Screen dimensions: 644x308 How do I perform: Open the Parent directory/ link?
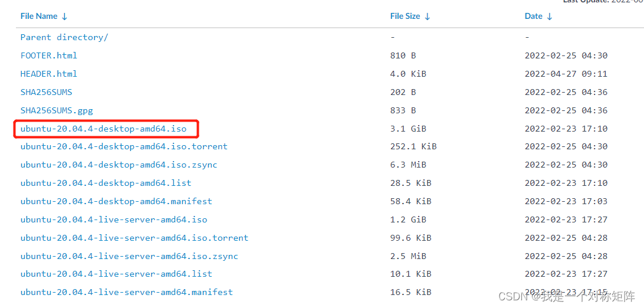point(64,37)
